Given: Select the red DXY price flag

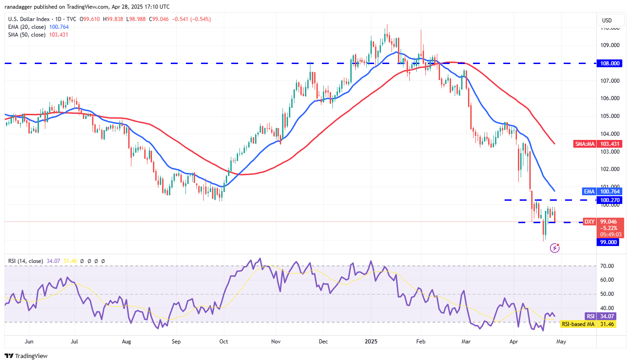Looking at the screenshot, I should pyautogui.click(x=603, y=221).
